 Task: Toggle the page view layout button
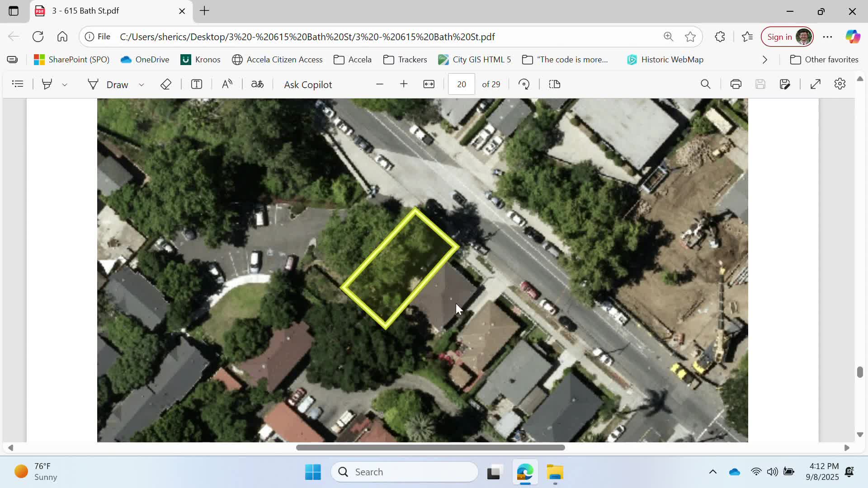pyautogui.click(x=555, y=84)
